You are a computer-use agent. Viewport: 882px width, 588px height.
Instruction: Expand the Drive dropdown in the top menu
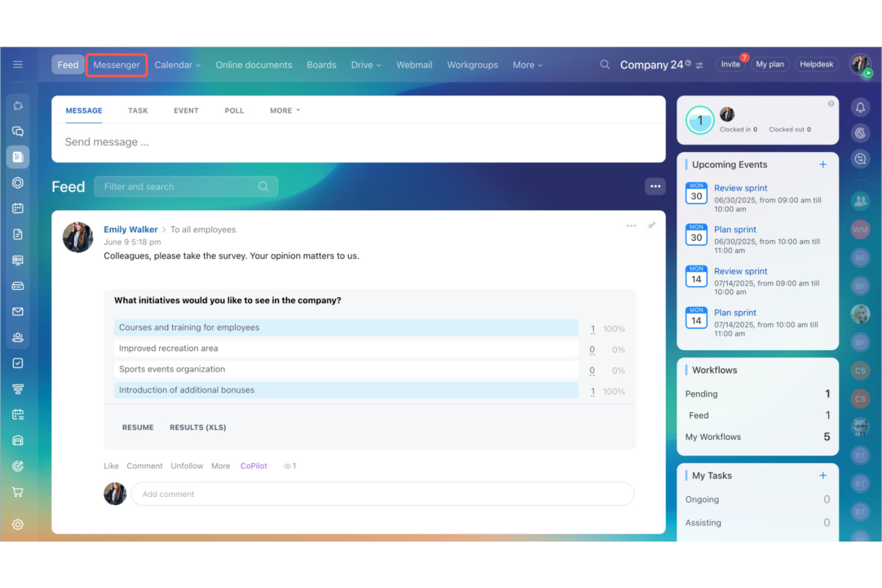tap(365, 65)
